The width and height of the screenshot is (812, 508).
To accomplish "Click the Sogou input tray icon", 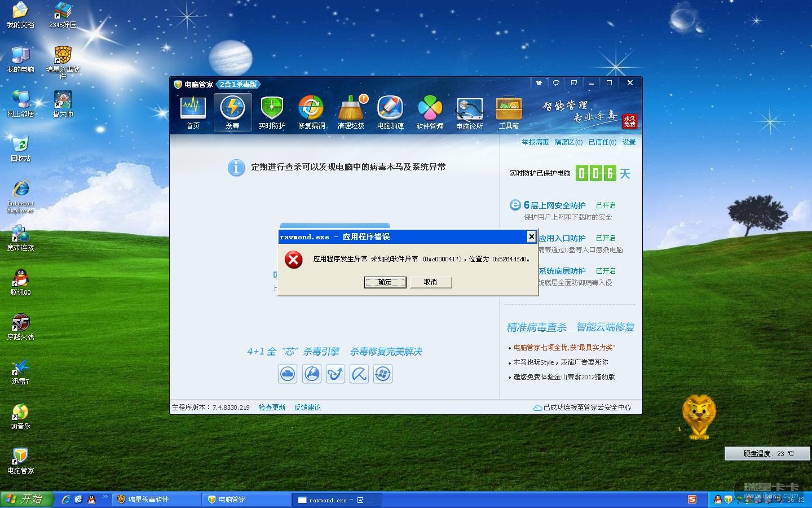I will [x=692, y=500].
